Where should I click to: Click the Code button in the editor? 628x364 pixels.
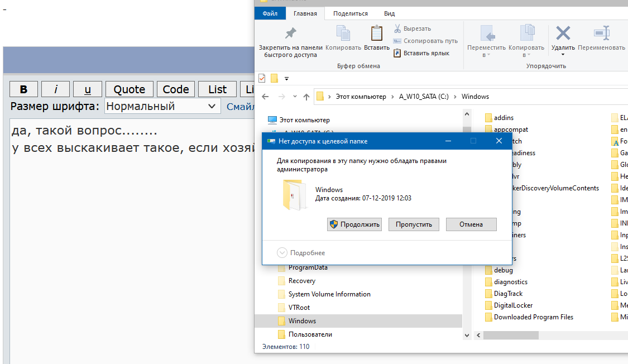(176, 89)
